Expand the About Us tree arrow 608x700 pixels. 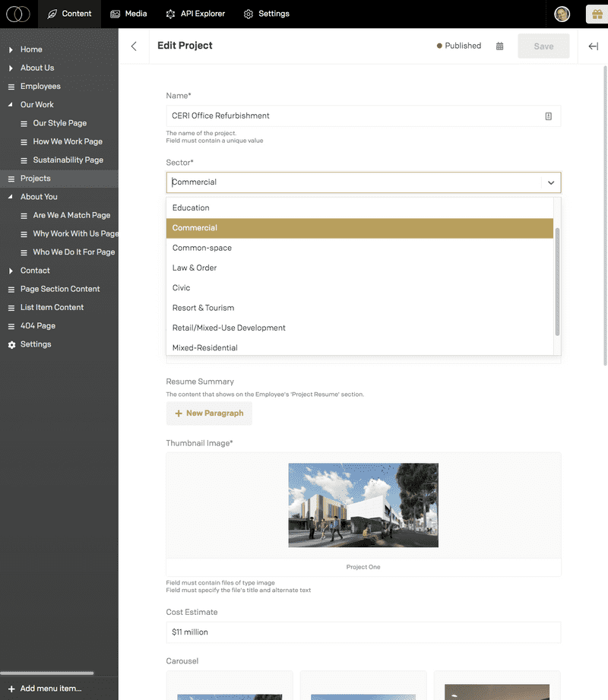click(x=11, y=68)
